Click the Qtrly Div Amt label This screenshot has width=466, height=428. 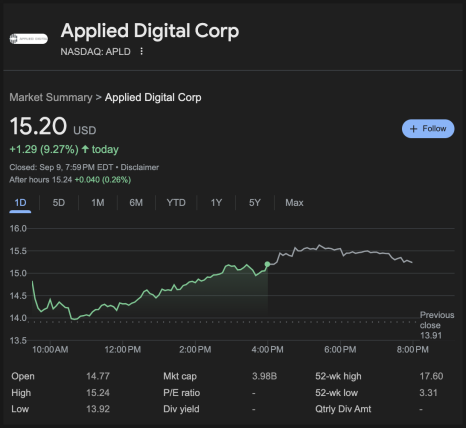pos(343,409)
